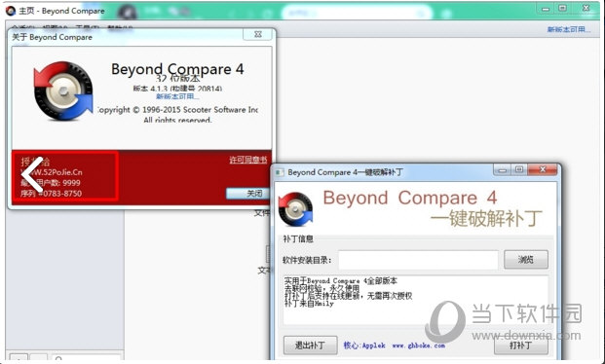Click the 补丁信息 group label
The image size is (605, 364).
tap(298, 238)
